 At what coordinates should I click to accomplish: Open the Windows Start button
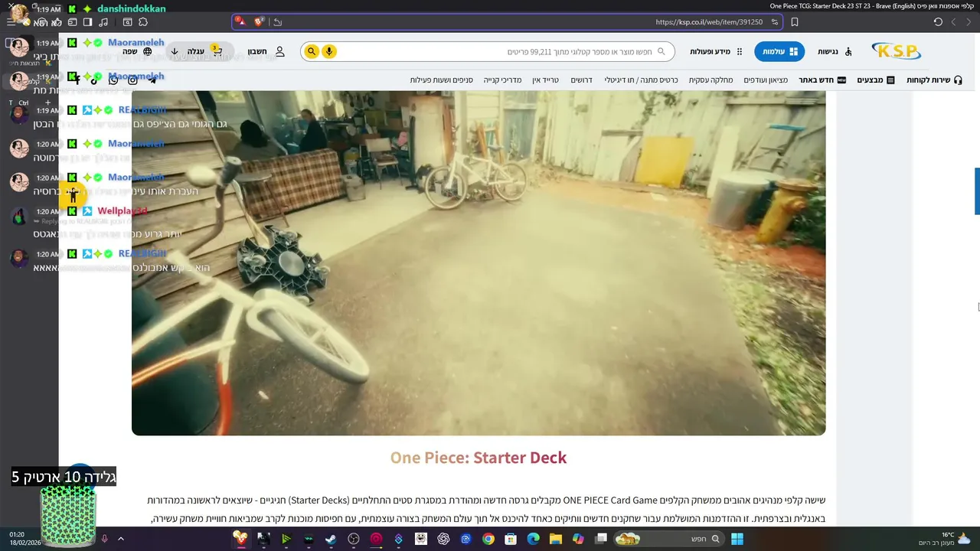[737, 539]
